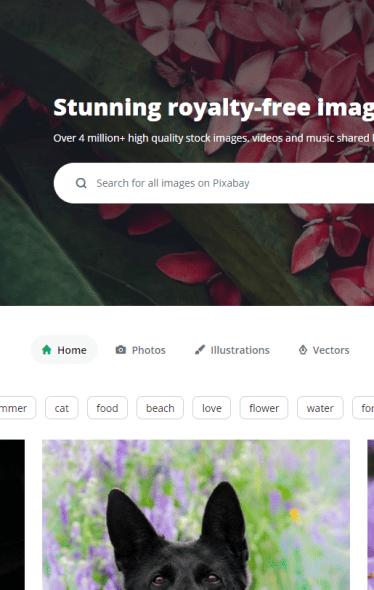Screen dimensions: 374x590
Task: Open the Vectors tab
Action: point(324,350)
